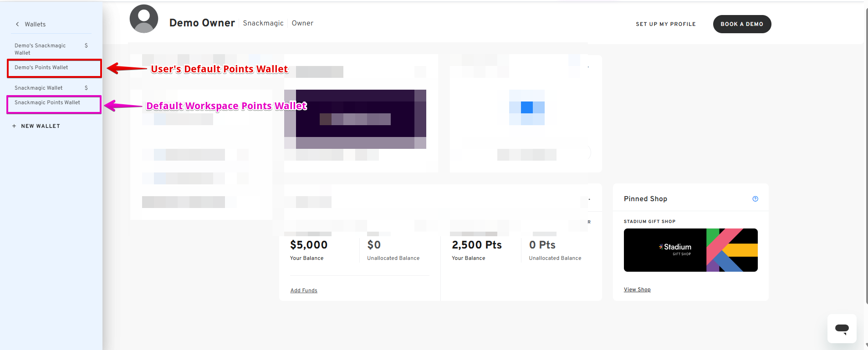Image resolution: width=868 pixels, height=350 pixels.
Task: Click dollar icon beside Snackmagic Wallet
Action: pos(86,88)
